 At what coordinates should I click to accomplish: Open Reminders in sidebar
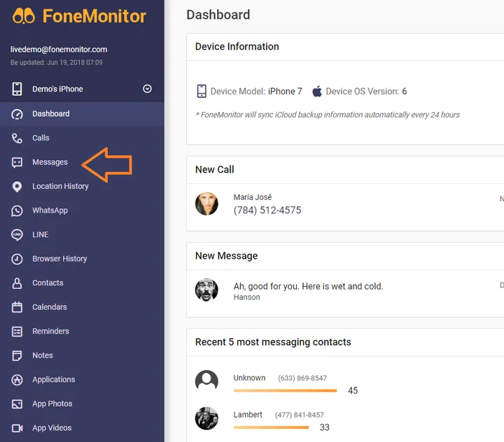pyautogui.click(x=82, y=331)
